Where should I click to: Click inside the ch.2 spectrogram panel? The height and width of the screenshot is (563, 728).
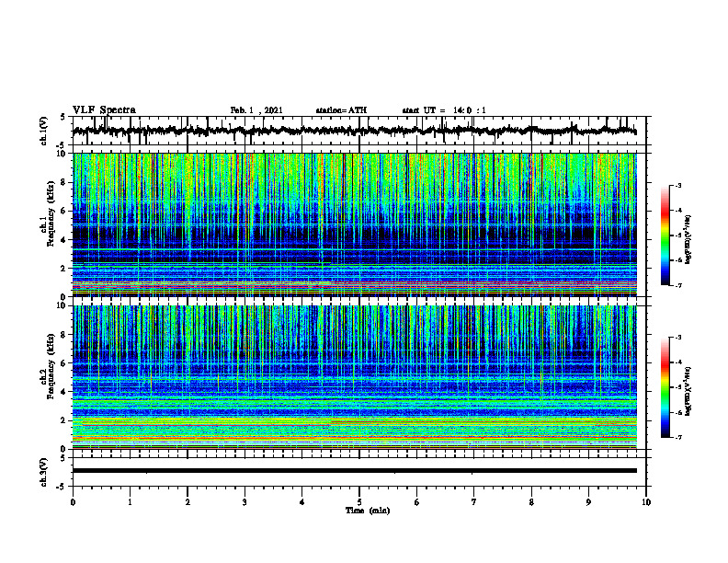tap(354, 377)
